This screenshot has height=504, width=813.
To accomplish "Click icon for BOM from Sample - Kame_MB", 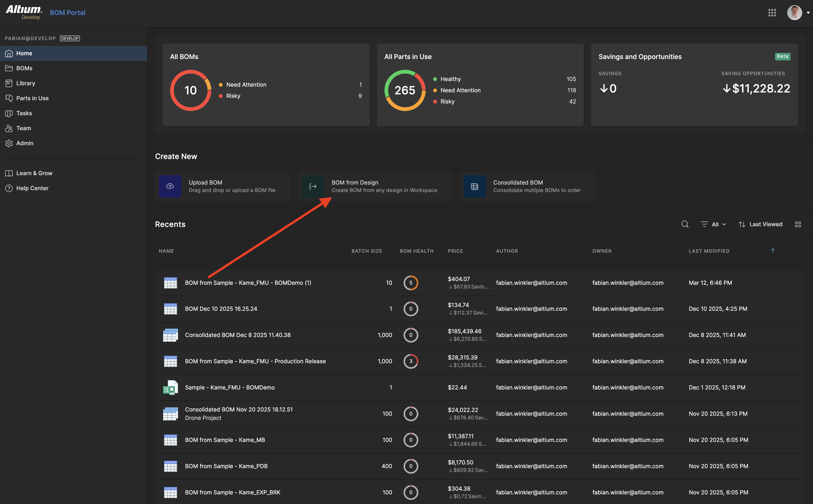I will (x=170, y=440).
